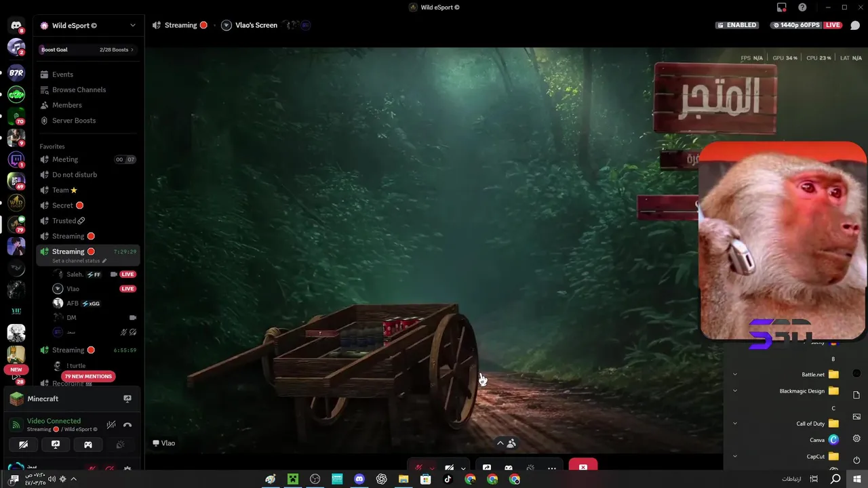Viewport: 868px width, 488px height.
Task: Open Discord home direct messages
Action: [x=16, y=26]
